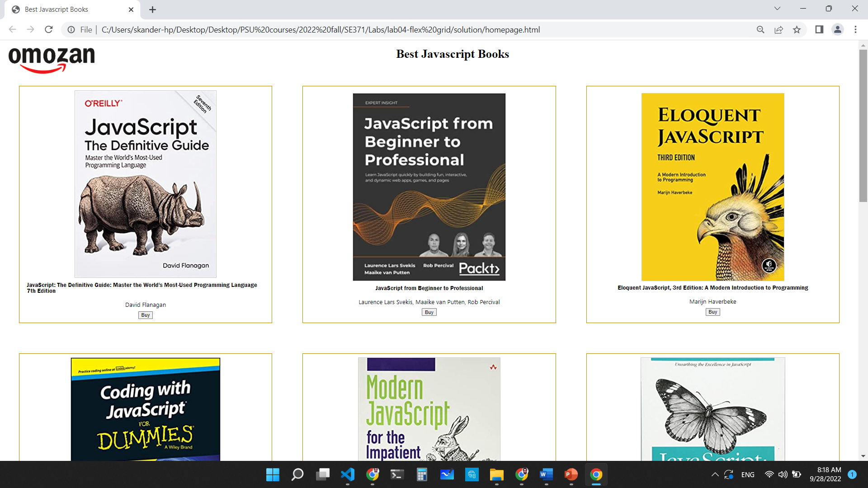Click the Eloquent JavaScript cover image
This screenshot has height=488, width=868.
712,187
